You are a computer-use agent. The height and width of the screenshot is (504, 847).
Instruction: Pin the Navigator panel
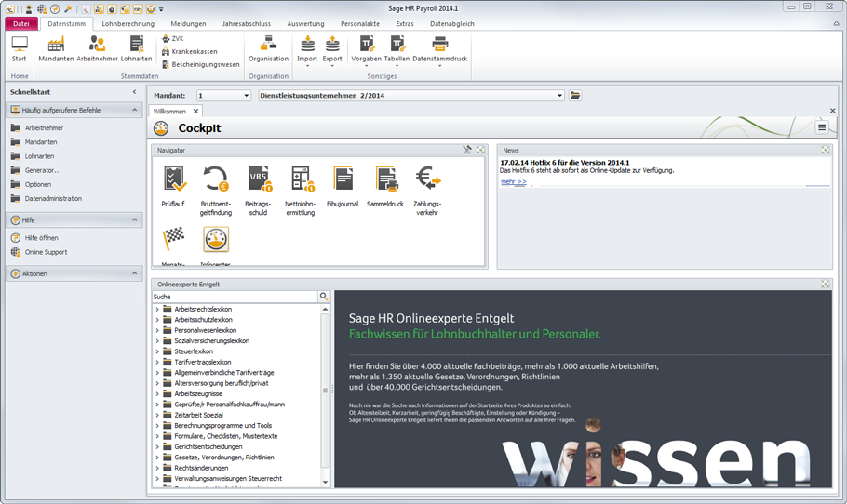click(467, 150)
